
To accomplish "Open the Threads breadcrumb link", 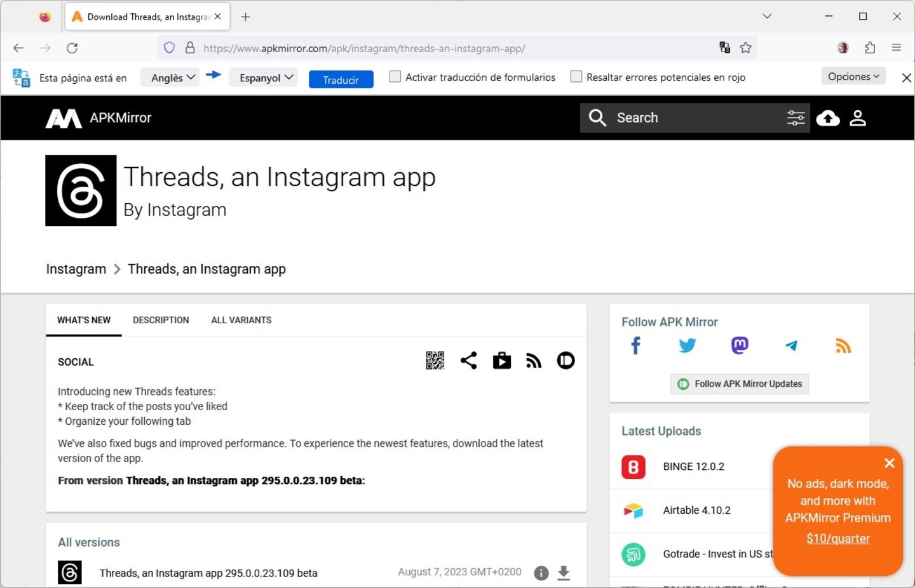I will pos(207,269).
